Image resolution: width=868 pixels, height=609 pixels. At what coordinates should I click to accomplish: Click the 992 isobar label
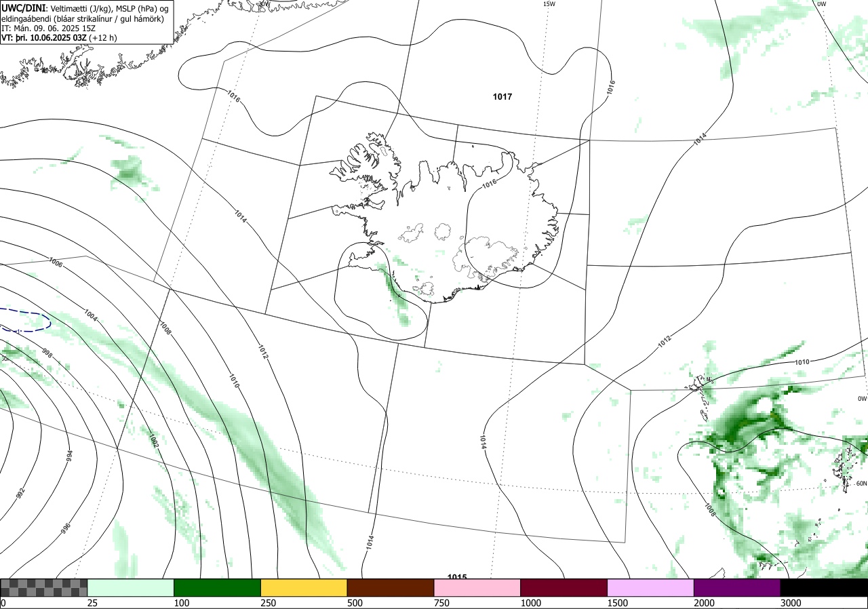point(20,492)
